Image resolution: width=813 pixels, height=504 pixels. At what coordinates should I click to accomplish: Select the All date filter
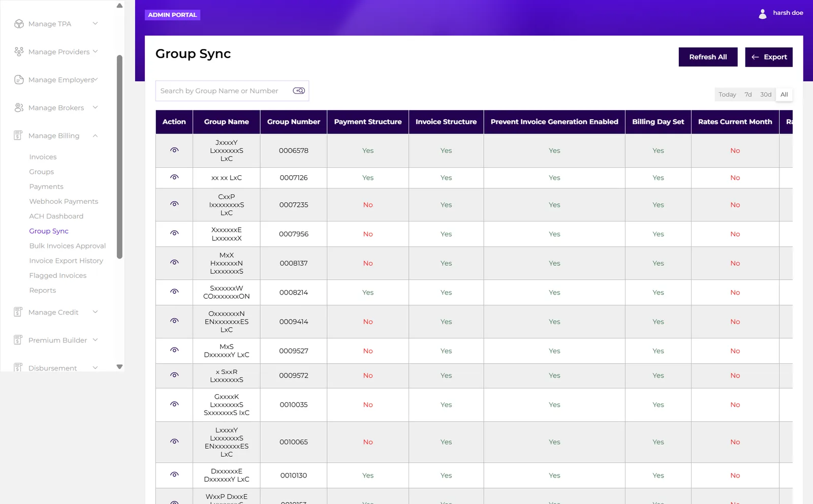tap(784, 94)
